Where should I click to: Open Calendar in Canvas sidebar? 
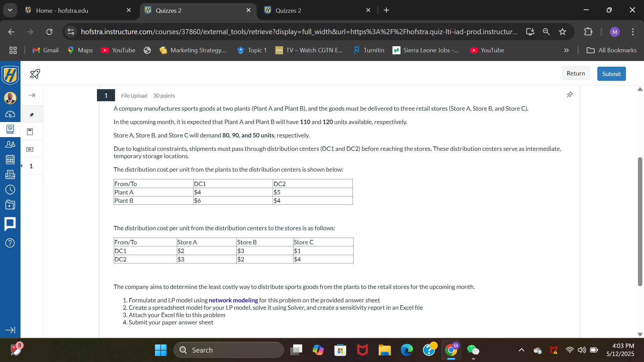click(10, 160)
